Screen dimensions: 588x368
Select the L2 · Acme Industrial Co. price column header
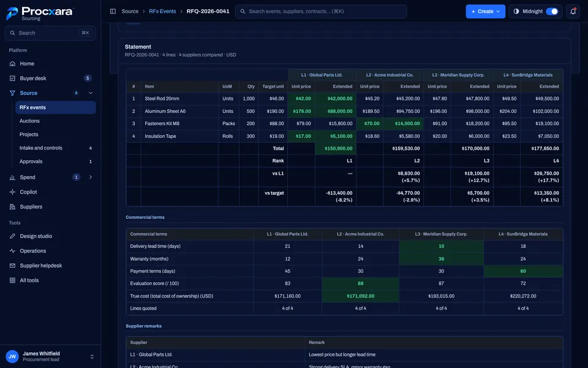390,75
